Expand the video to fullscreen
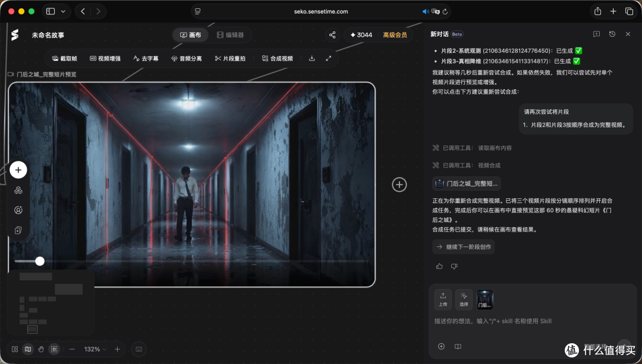The image size is (642, 364). pyautogui.click(x=328, y=58)
